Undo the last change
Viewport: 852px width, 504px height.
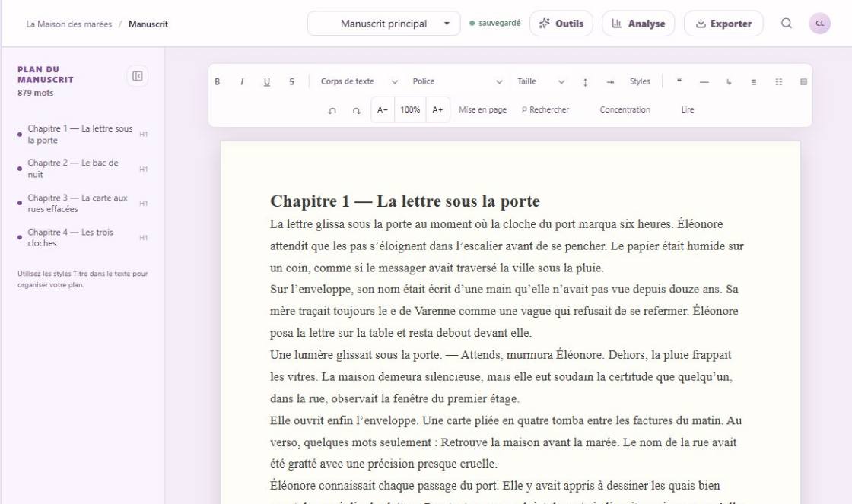332,110
